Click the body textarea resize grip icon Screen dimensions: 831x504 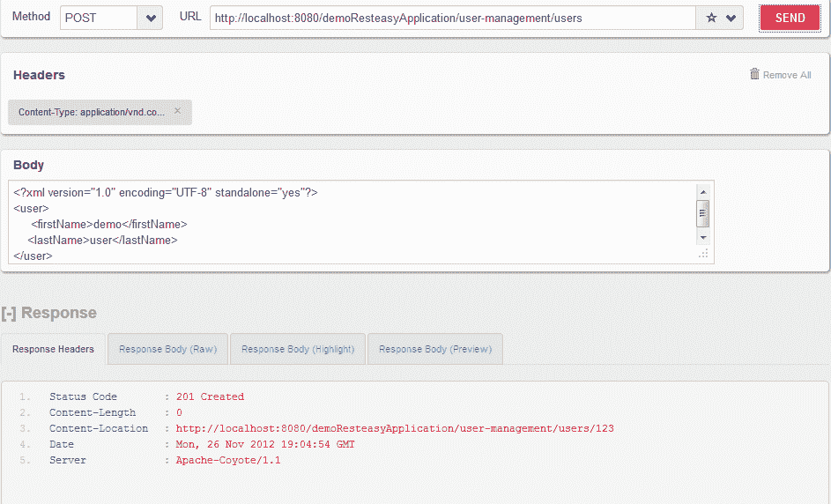click(x=703, y=254)
